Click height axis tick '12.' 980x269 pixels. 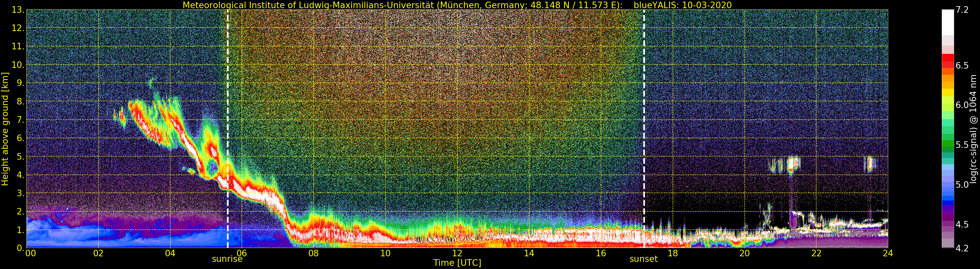tap(18, 28)
